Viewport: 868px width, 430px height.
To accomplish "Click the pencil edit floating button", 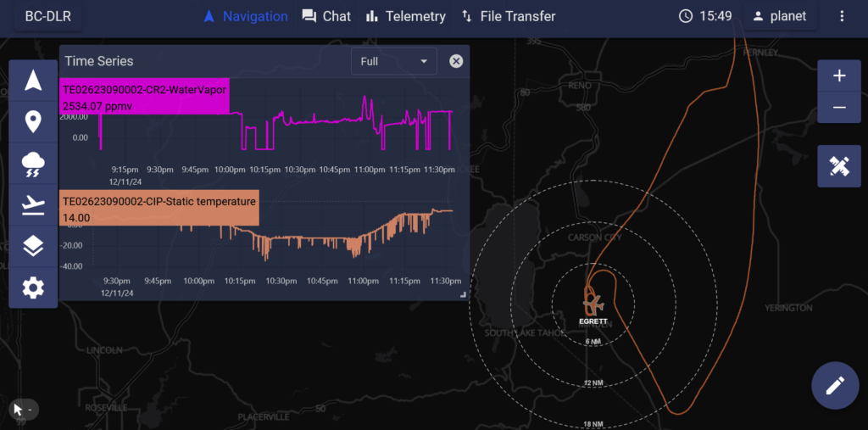I will 835,385.
